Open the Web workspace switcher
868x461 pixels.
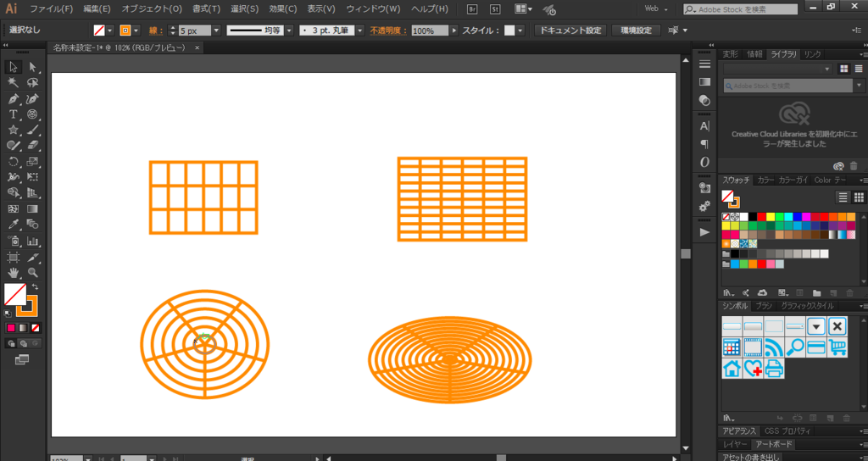657,8
